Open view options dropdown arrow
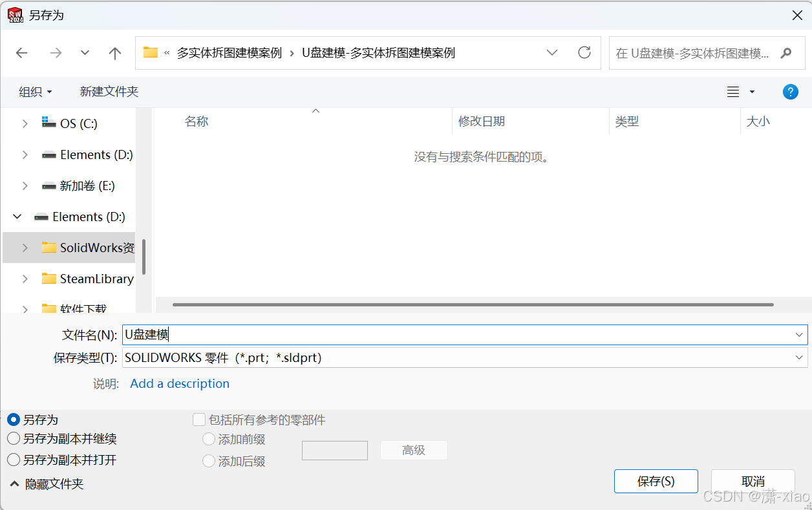The width and height of the screenshot is (812, 510). (752, 92)
